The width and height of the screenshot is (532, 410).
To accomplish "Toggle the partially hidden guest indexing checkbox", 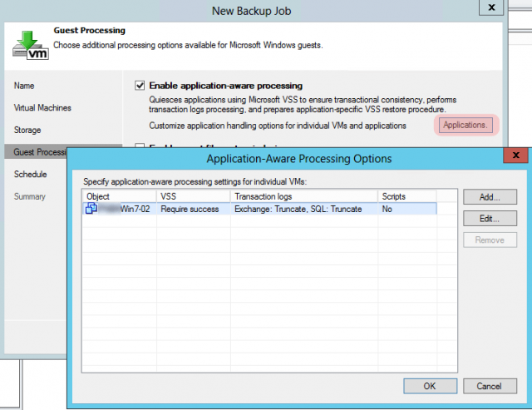I will pos(140,146).
